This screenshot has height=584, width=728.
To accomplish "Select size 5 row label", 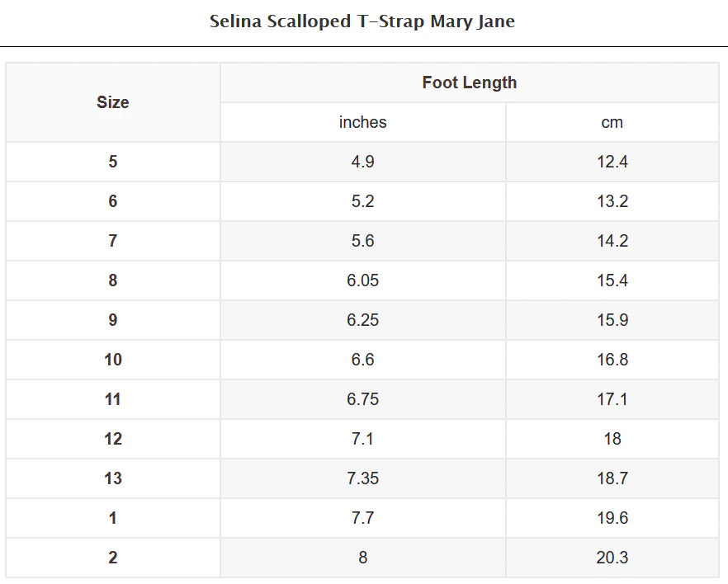I will (x=113, y=162).
